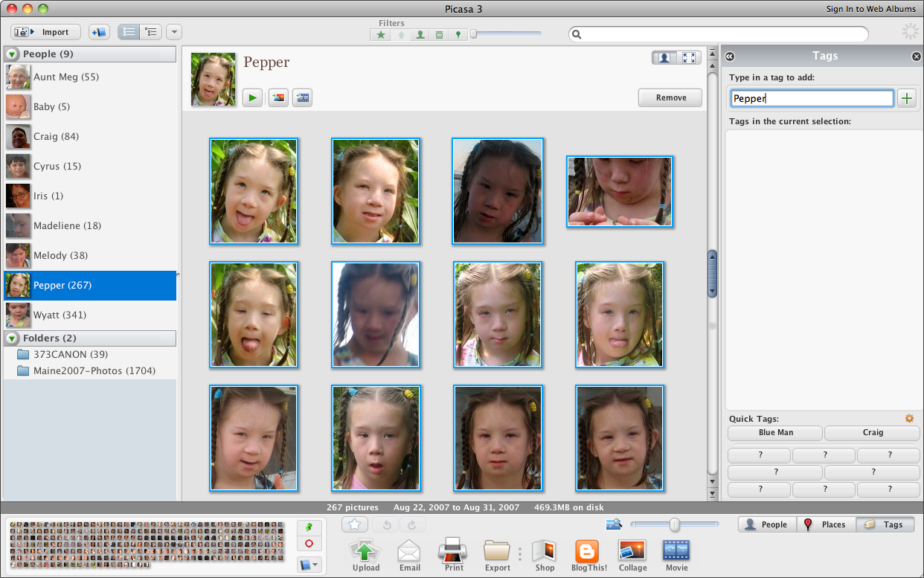Screen dimensions: 924x578
Task: Create a movie from these photos
Action: (676, 554)
